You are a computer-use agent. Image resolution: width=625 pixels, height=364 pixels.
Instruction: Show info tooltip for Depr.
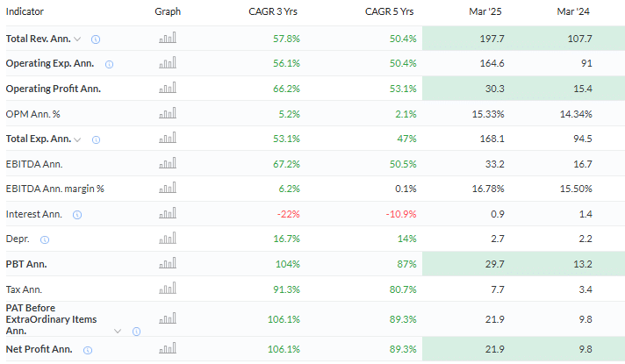coord(45,239)
